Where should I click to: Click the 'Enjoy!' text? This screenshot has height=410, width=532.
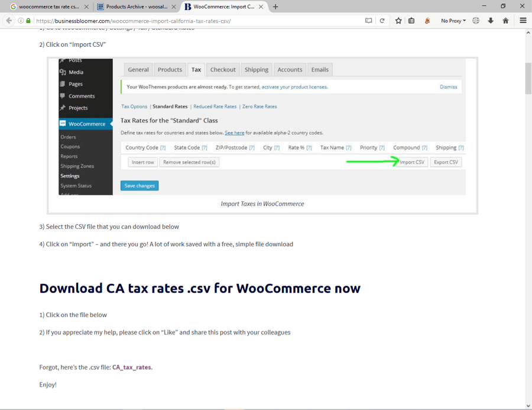tap(48, 385)
